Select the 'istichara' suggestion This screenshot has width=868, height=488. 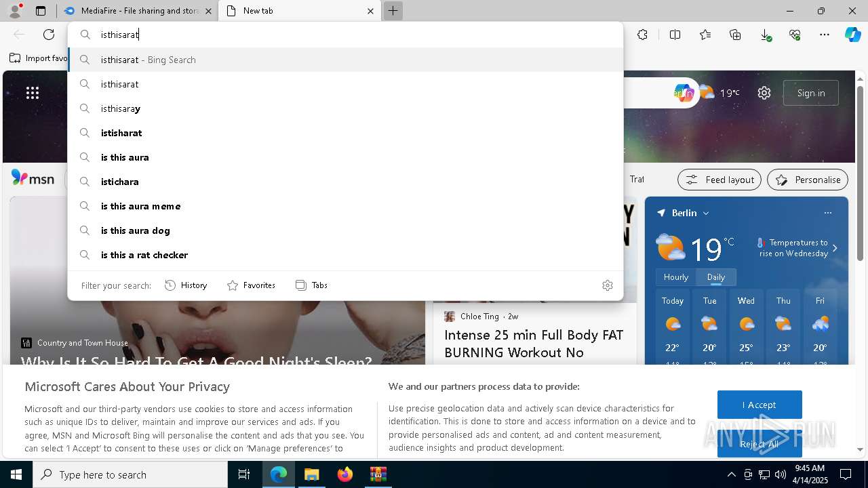[345, 182]
